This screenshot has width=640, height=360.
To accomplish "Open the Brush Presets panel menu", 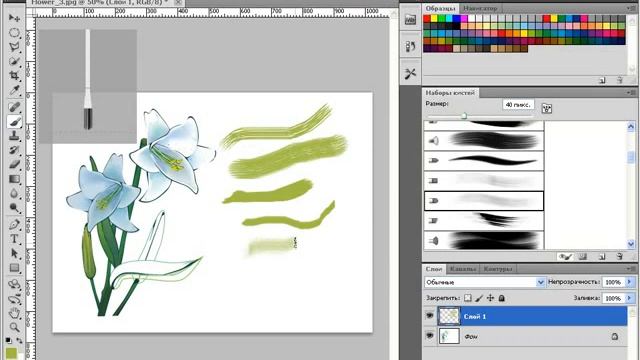I will (x=631, y=93).
